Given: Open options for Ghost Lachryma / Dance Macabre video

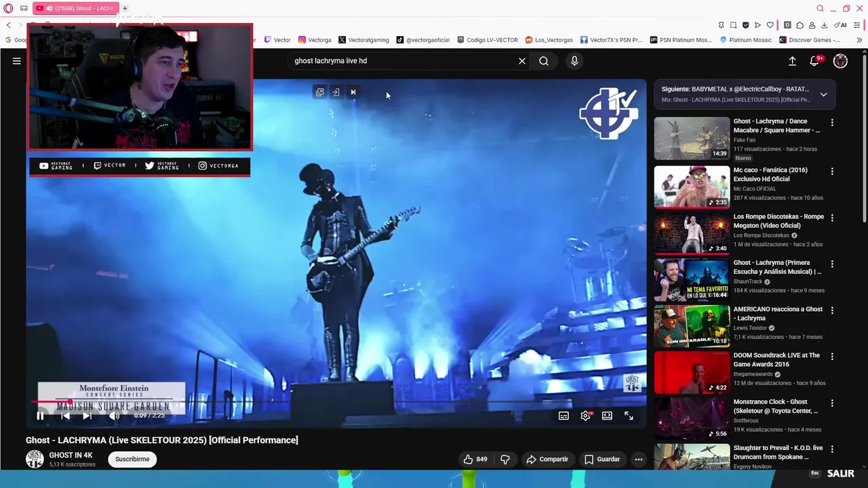Looking at the screenshot, I should [x=832, y=123].
